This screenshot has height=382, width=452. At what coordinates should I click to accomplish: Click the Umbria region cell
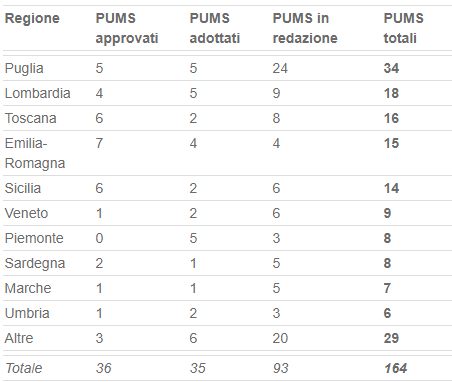(27, 313)
